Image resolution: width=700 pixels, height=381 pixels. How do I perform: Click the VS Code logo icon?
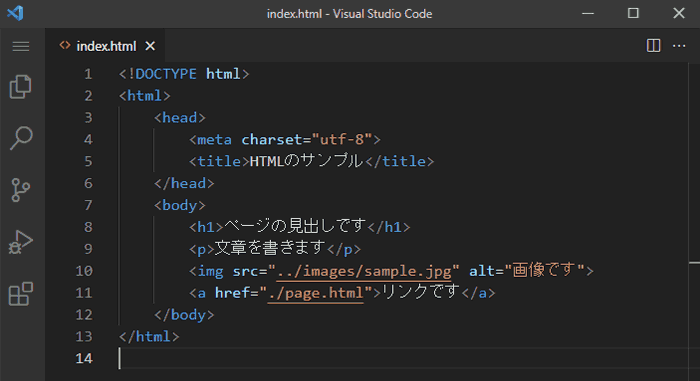click(x=15, y=13)
